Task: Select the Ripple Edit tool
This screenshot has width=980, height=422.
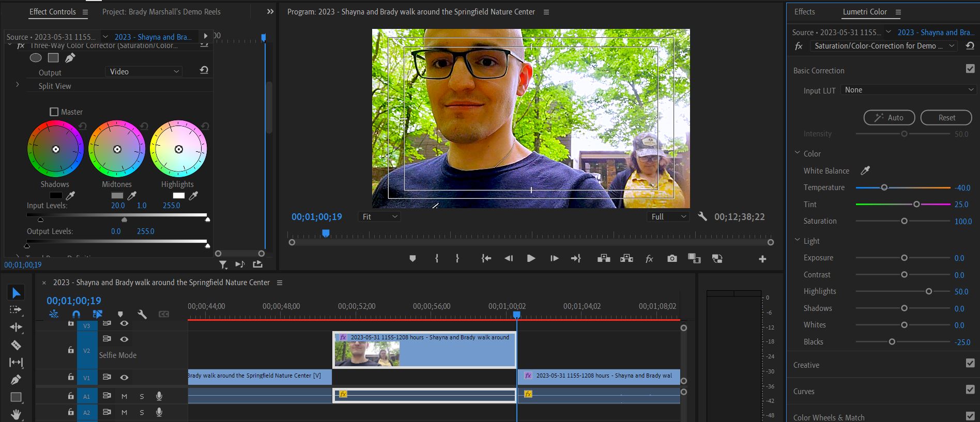Action: point(16,327)
